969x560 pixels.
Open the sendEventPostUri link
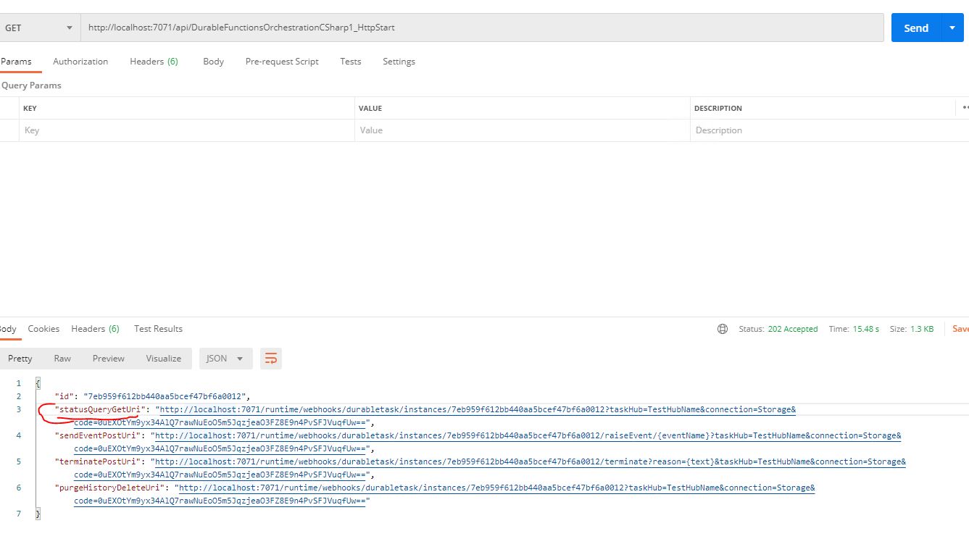528,435
